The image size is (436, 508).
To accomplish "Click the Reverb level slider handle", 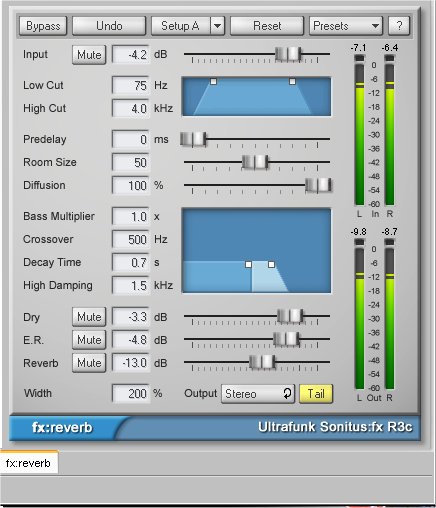I will tap(263, 362).
